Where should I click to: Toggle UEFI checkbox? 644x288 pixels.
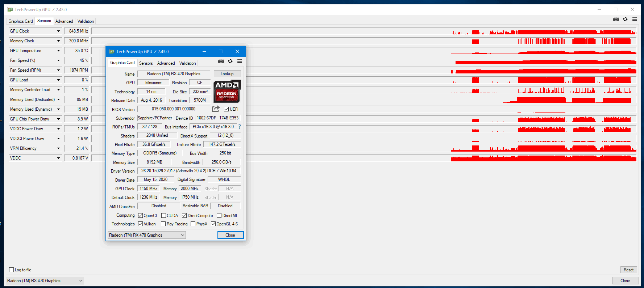point(226,109)
